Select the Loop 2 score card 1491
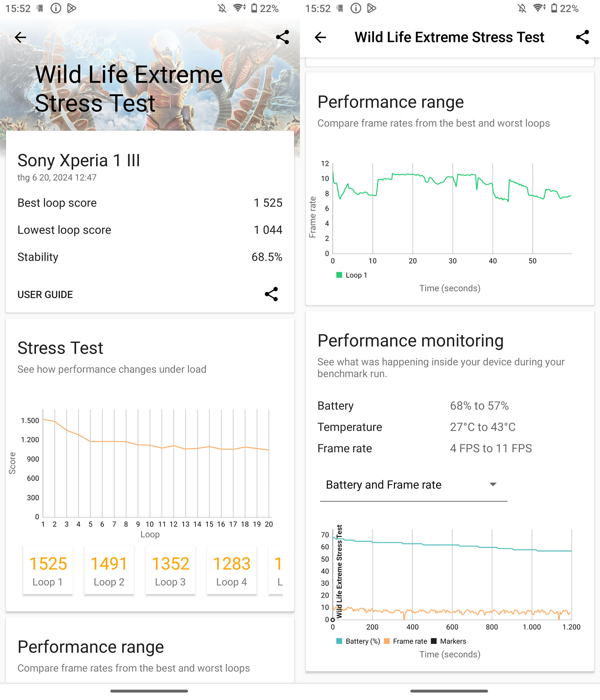The height and width of the screenshot is (700, 600). [x=109, y=570]
